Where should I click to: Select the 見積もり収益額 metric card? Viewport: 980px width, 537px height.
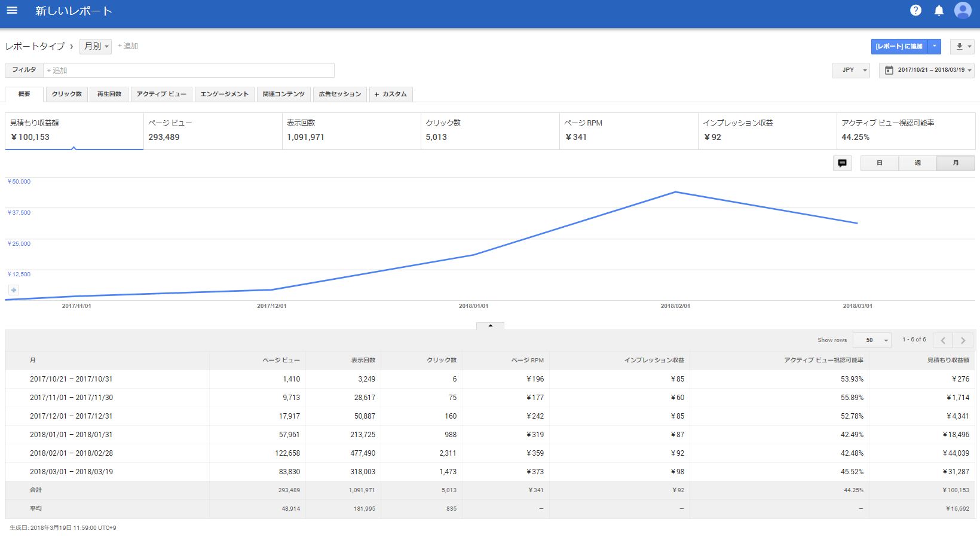pyautogui.click(x=74, y=131)
